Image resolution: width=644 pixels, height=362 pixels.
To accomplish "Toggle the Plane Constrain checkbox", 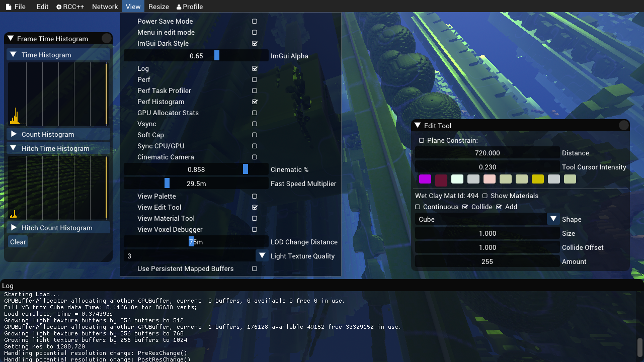I will pyautogui.click(x=422, y=141).
